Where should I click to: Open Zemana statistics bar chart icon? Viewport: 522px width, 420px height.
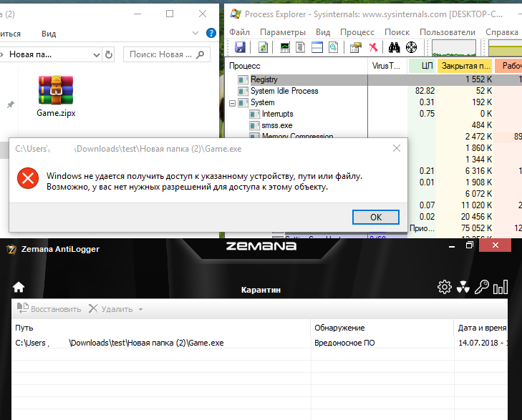pyautogui.click(x=501, y=287)
